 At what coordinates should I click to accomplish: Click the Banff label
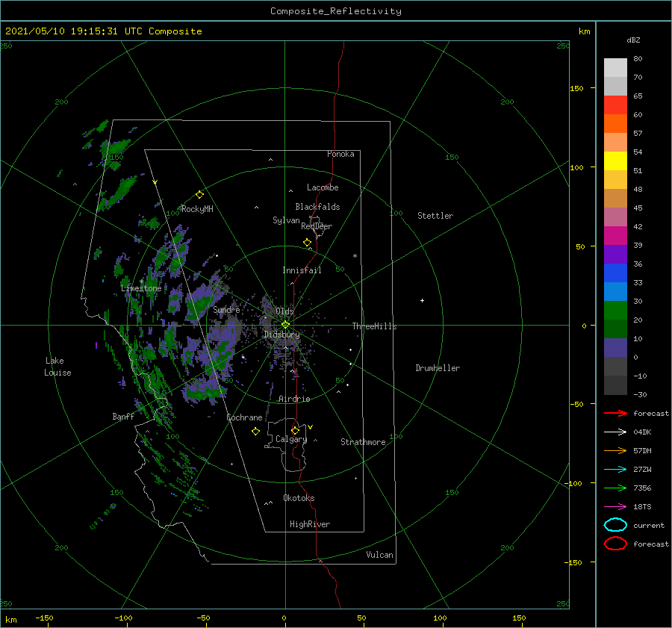123,416
